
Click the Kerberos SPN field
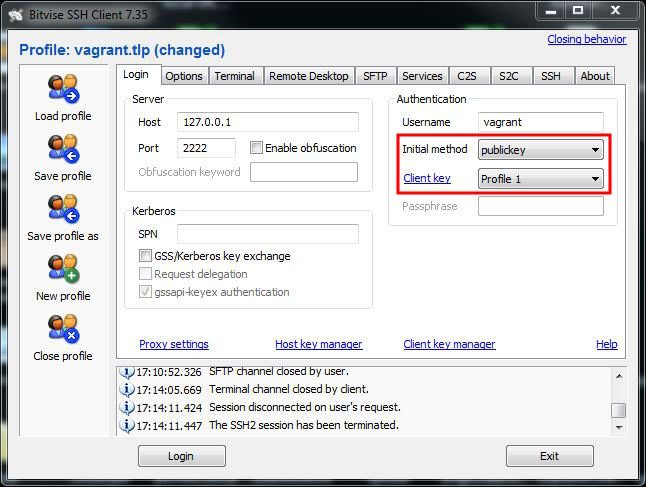point(268,234)
